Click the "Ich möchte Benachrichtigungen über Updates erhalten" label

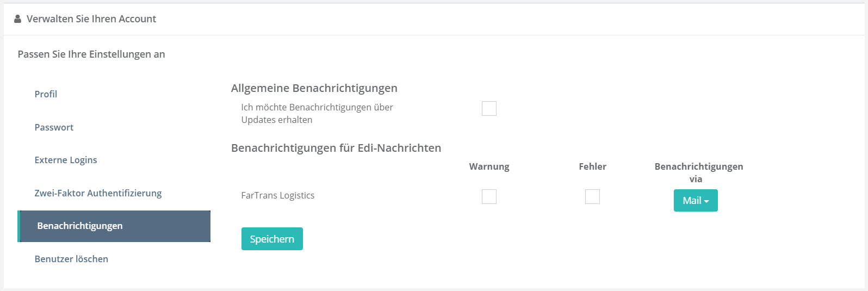click(x=317, y=113)
